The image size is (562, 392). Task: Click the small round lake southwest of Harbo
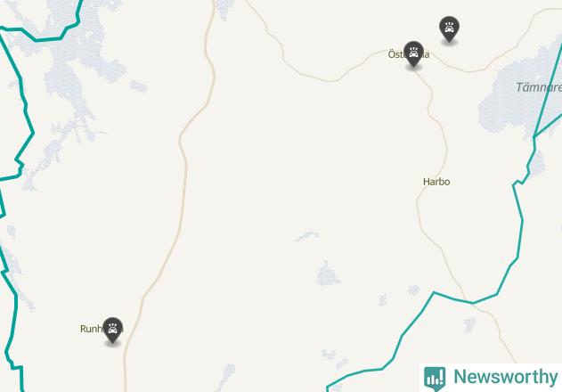click(328, 274)
